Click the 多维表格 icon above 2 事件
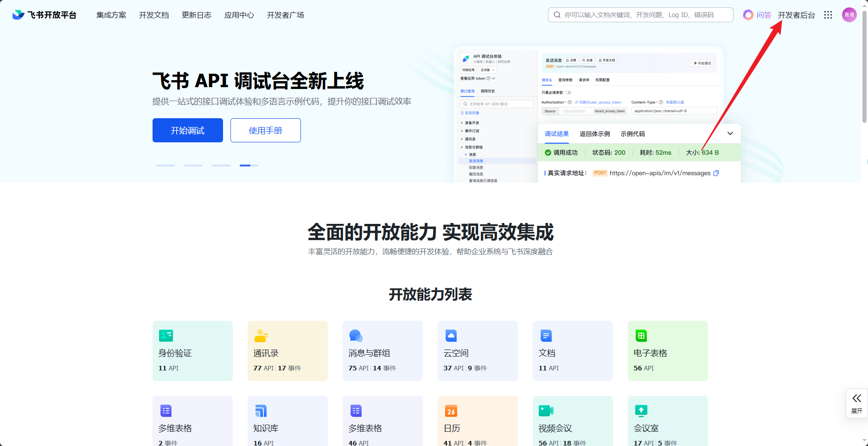Screen dimensions: 868x446 point(166,411)
